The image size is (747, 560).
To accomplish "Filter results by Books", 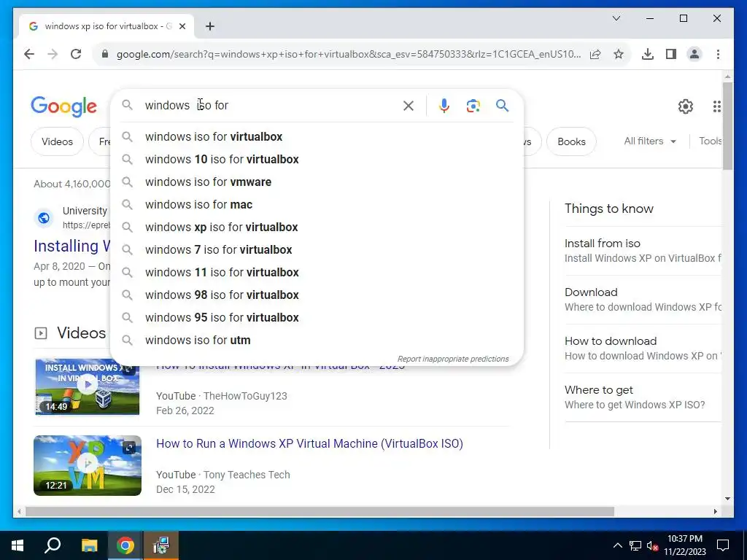I will coord(571,141).
